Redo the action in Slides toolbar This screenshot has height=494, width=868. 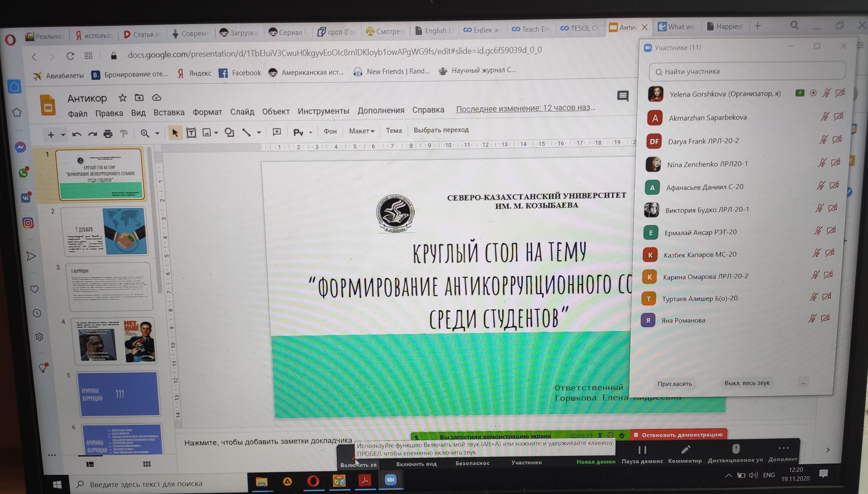(92, 134)
